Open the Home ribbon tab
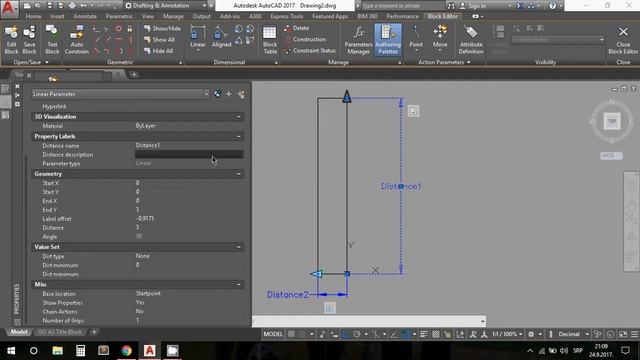The height and width of the screenshot is (360, 640). 33,16
